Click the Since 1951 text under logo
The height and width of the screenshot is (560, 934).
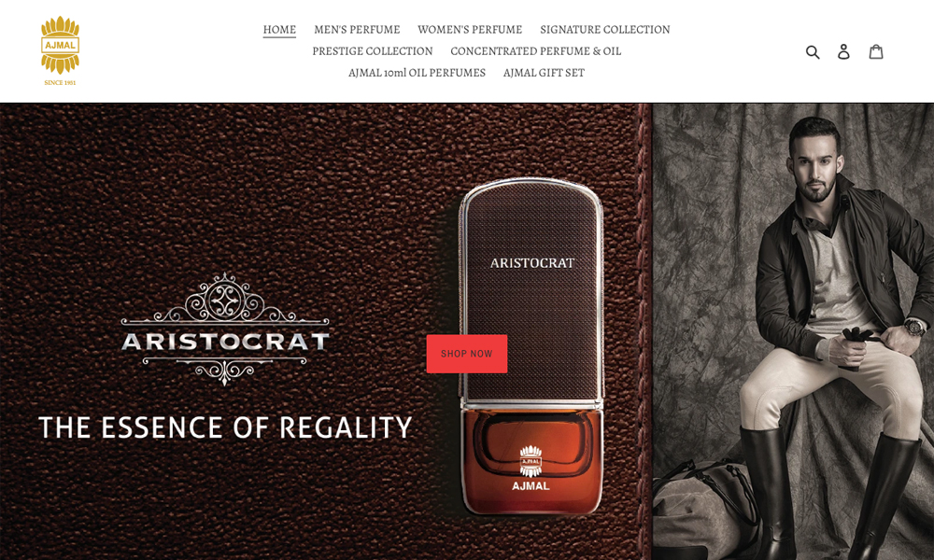click(x=60, y=83)
